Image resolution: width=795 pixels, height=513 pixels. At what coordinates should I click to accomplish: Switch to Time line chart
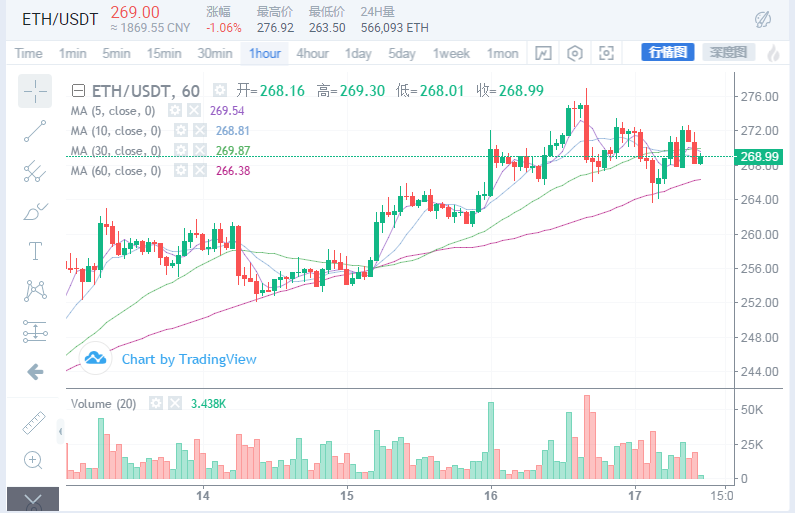28,53
